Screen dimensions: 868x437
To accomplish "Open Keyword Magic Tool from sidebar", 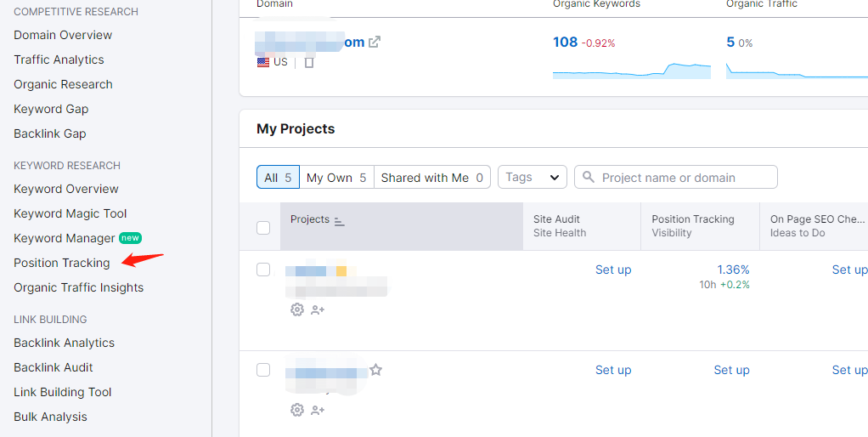I will [70, 213].
